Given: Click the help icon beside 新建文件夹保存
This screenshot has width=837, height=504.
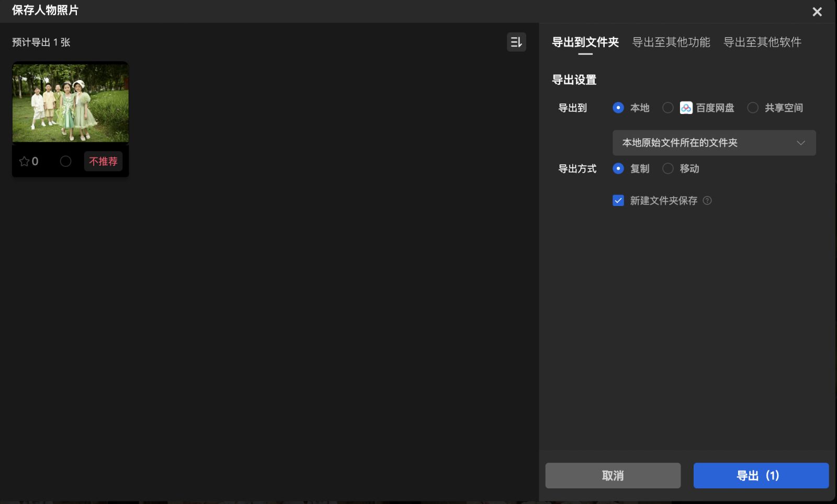Looking at the screenshot, I should click(707, 201).
